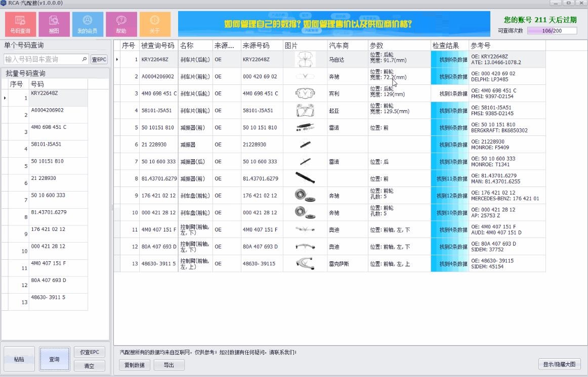This screenshot has height=377, width=588.
Task: Open the 帮助 help icon
Action: pyautogui.click(x=121, y=24)
